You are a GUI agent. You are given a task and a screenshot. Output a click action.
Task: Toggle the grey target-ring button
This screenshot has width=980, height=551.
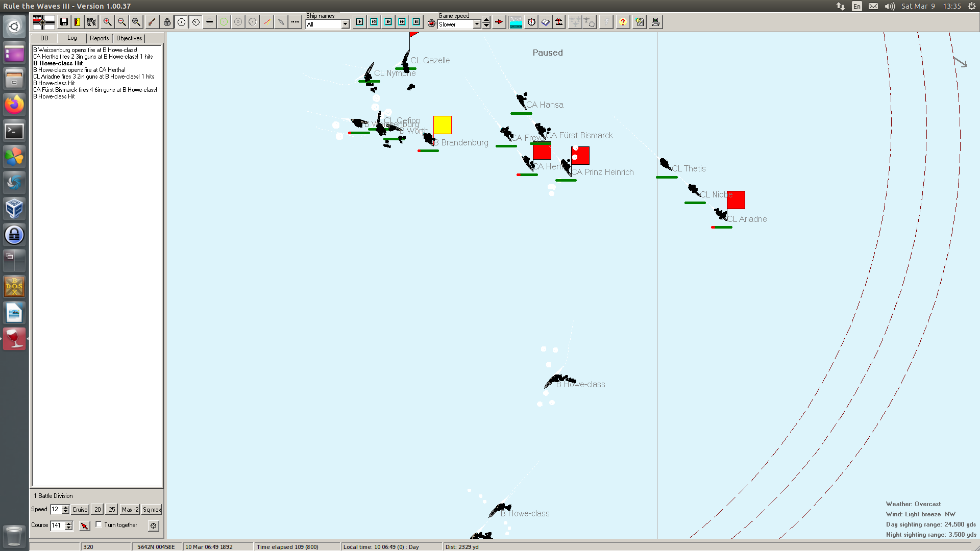238,22
